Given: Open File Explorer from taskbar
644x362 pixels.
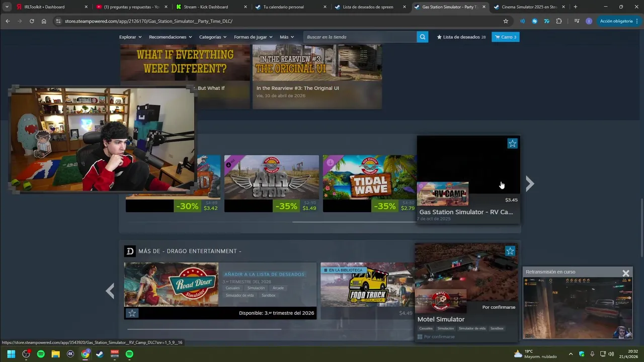Looking at the screenshot, I should (55, 354).
